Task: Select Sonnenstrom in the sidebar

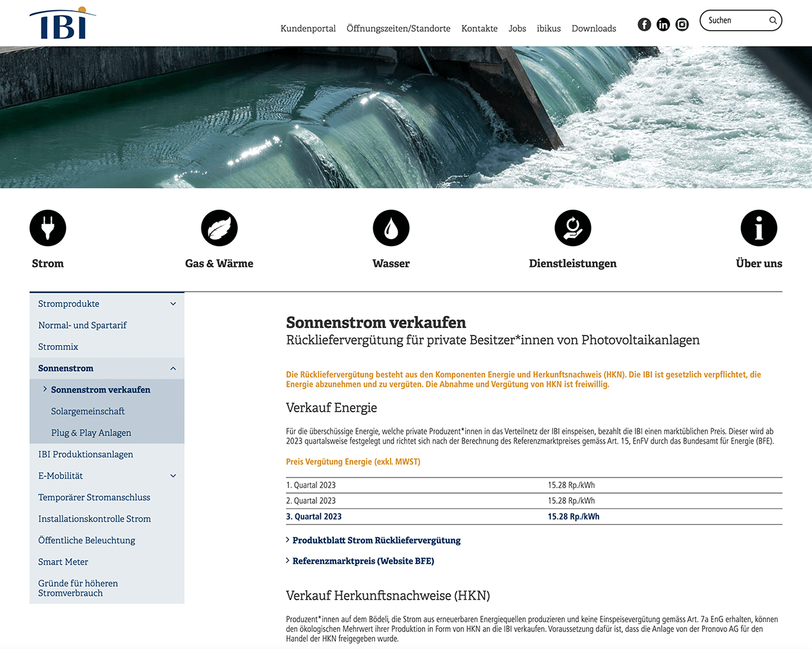Action: 66,368
